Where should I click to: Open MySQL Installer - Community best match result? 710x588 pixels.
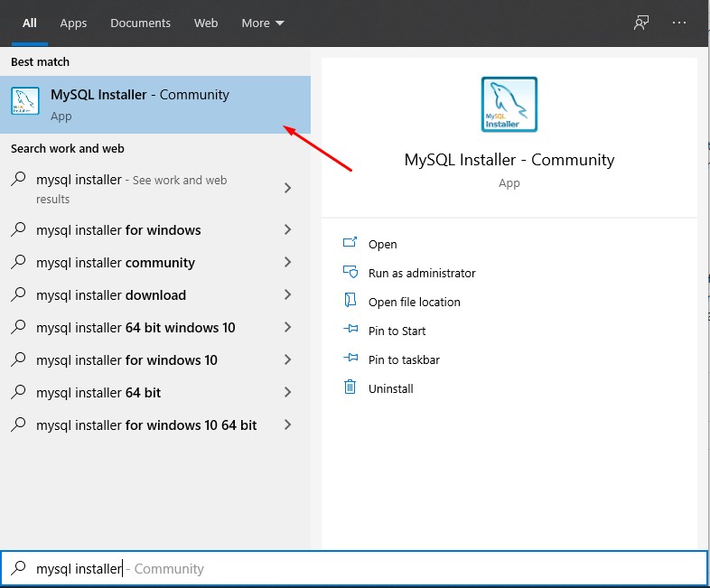(x=154, y=105)
